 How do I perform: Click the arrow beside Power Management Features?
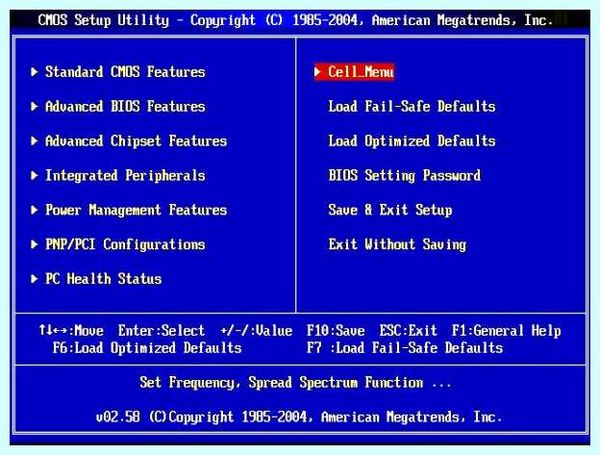[34, 210]
